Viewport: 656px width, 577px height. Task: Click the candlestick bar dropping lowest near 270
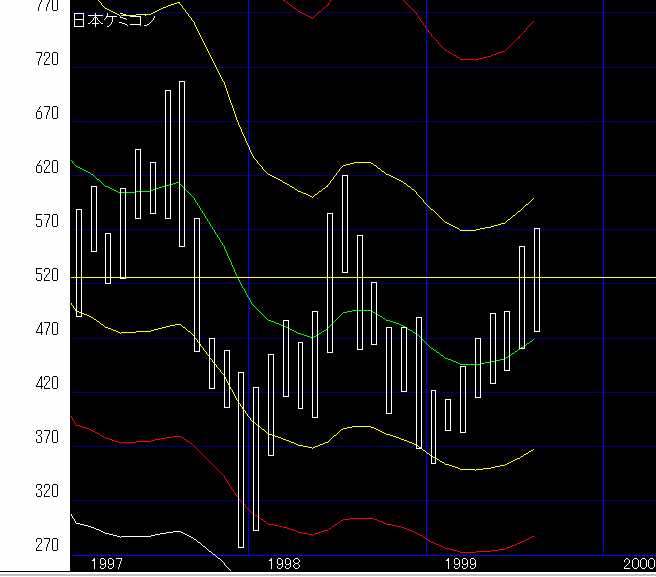pyautogui.click(x=241, y=460)
